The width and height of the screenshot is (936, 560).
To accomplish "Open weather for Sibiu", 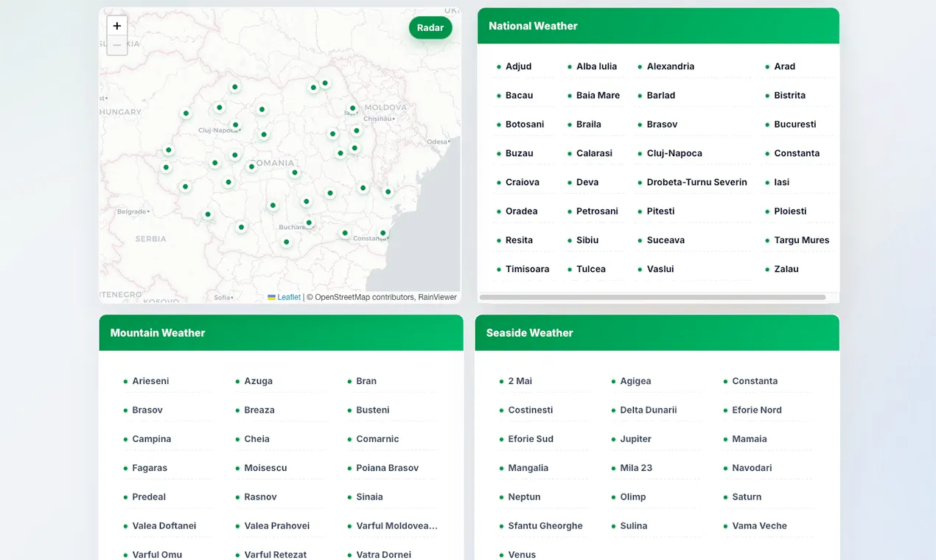I will (x=587, y=240).
